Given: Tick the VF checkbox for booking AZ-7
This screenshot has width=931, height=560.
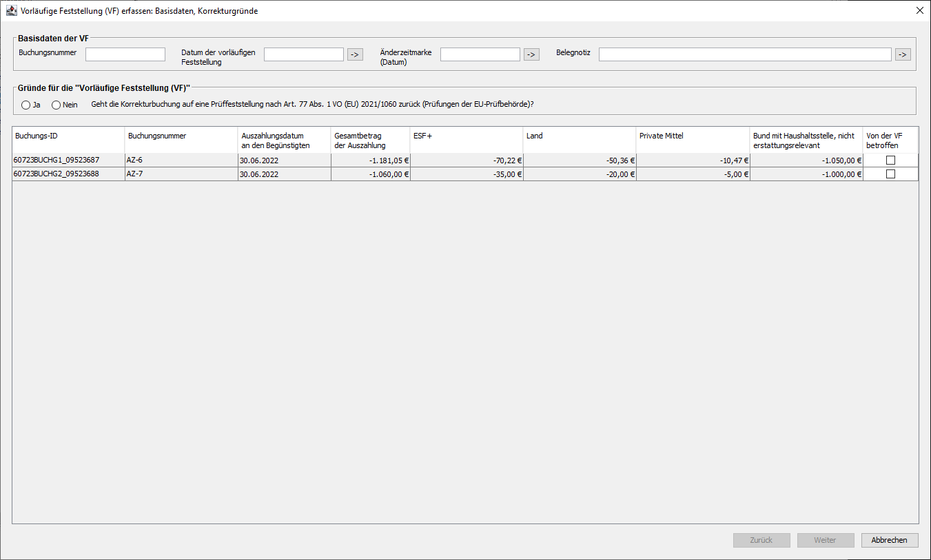Looking at the screenshot, I should (x=890, y=174).
